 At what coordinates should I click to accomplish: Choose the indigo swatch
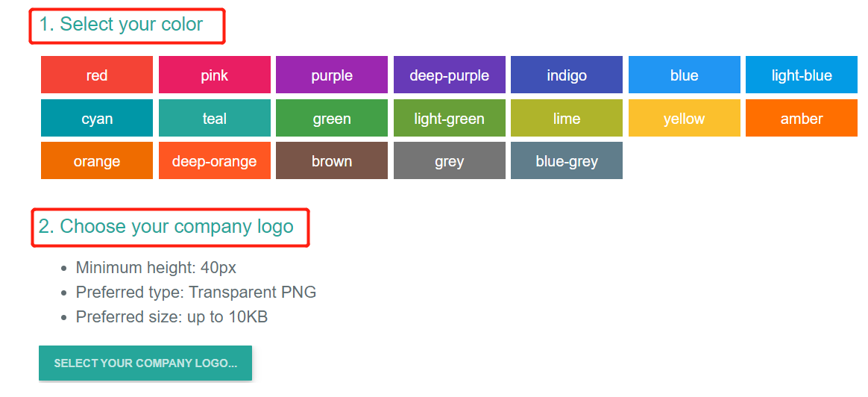pos(567,75)
